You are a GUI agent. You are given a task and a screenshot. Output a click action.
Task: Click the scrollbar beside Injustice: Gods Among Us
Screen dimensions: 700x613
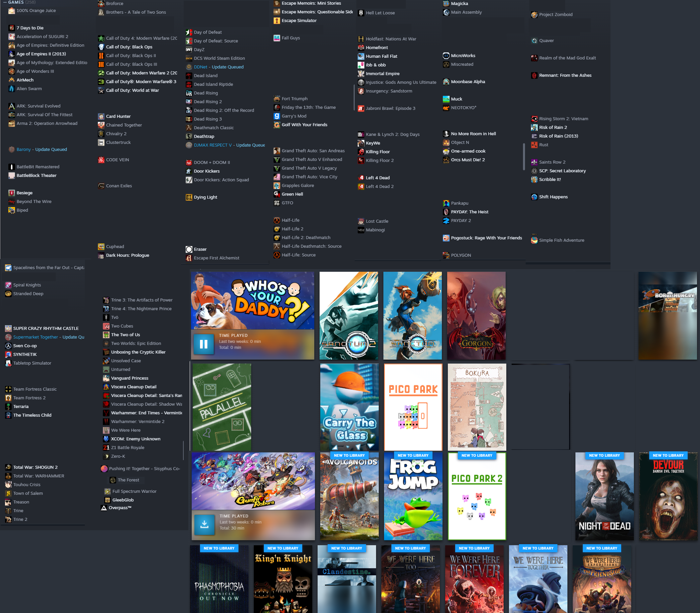354,97
